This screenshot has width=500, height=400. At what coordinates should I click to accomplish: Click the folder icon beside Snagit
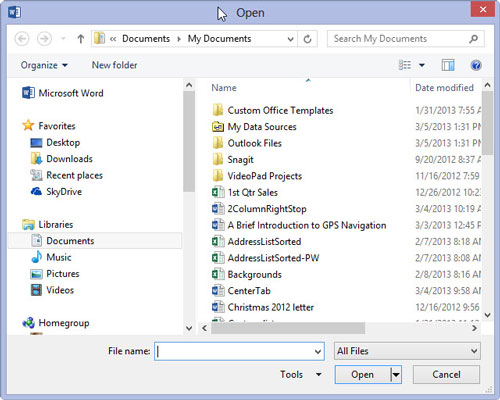coord(218,159)
